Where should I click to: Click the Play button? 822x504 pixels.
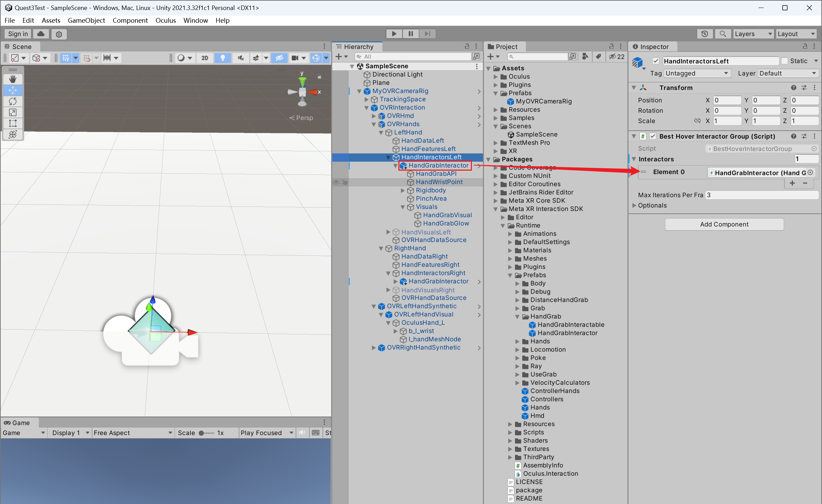(394, 34)
